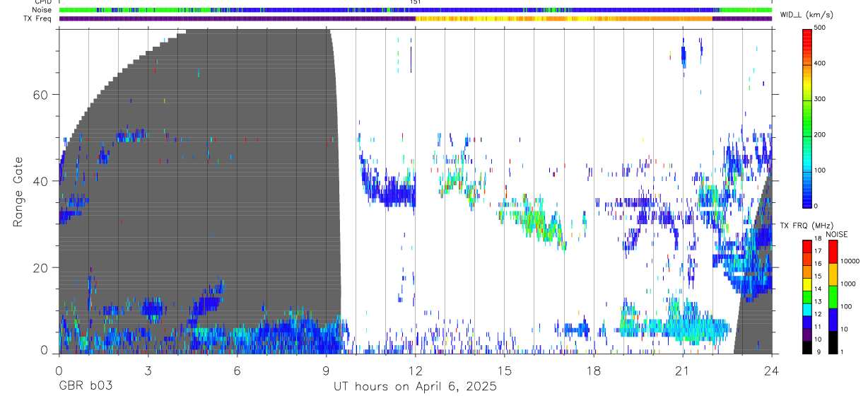Click the '10000' tick on the NOISE legend
Screen dimensions: 868x401
coord(850,260)
